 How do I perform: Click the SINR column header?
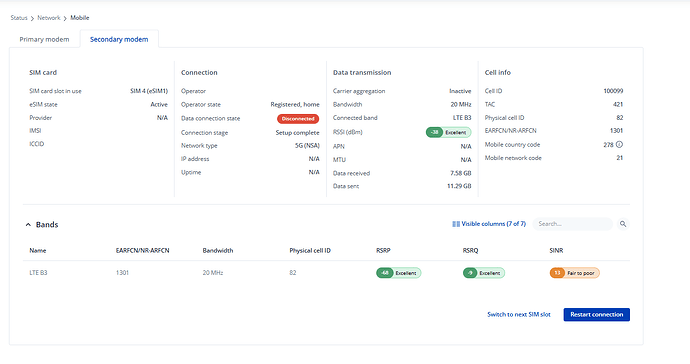pyautogui.click(x=556, y=250)
